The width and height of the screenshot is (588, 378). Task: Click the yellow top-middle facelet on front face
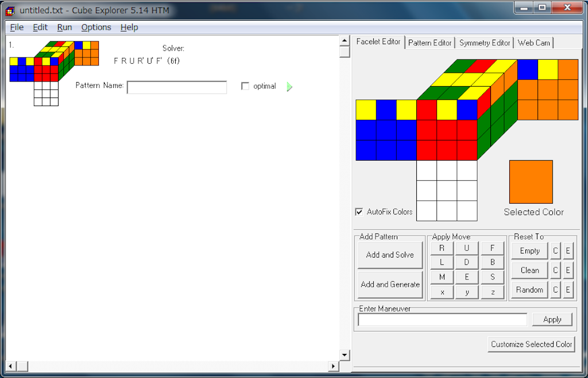click(x=447, y=110)
